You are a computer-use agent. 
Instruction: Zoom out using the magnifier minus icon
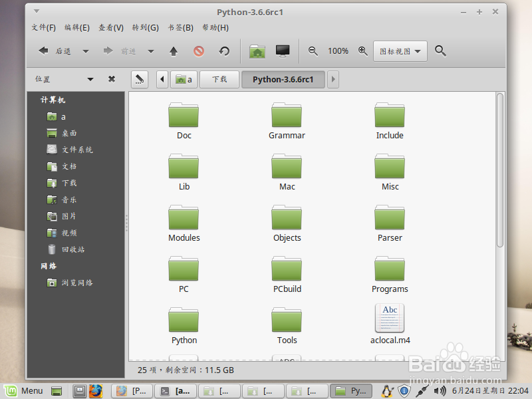coord(313,51)
